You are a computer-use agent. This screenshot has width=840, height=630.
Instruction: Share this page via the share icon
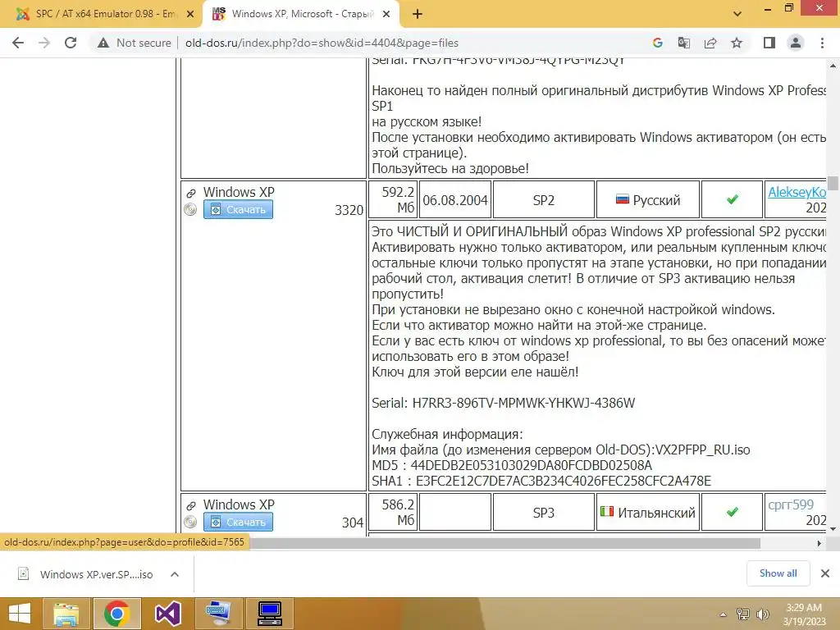[710, 43]
